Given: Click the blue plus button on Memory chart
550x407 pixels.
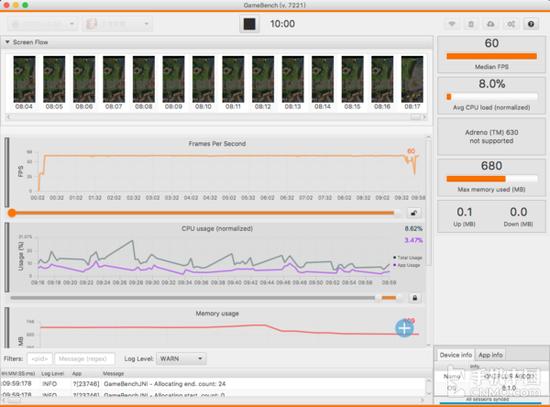Looking at the screenshot, I should tap(404, 328).
